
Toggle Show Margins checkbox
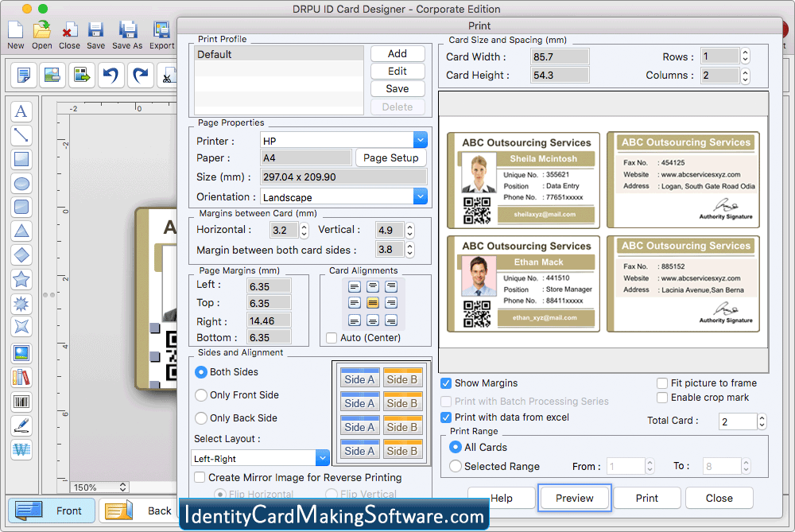pyautogui.click(x=446, y=383)
